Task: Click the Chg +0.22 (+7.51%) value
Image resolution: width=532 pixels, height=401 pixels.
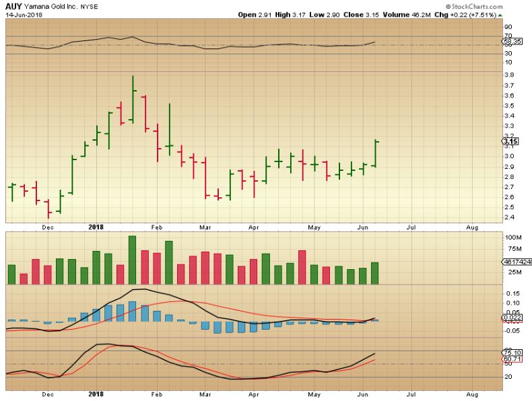Action: tap(465, 15)
